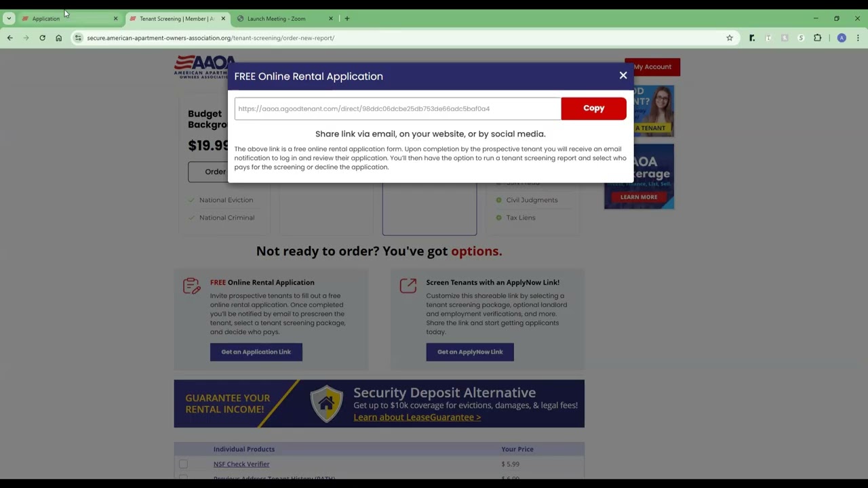Open a new browser tab
Viewport: 868px width, 488px height.
[x=347, y=19]
